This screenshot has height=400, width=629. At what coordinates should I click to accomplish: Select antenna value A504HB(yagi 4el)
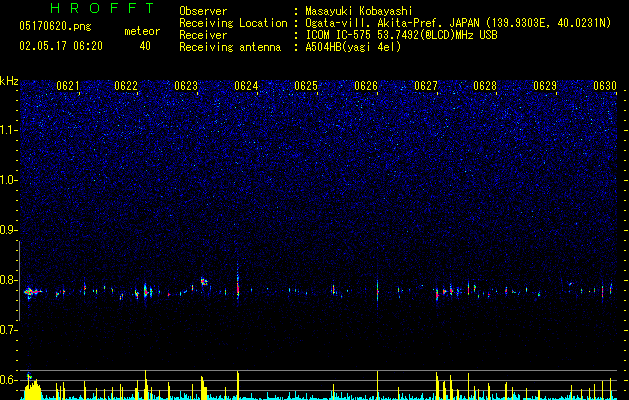click(x=353, y=47)
